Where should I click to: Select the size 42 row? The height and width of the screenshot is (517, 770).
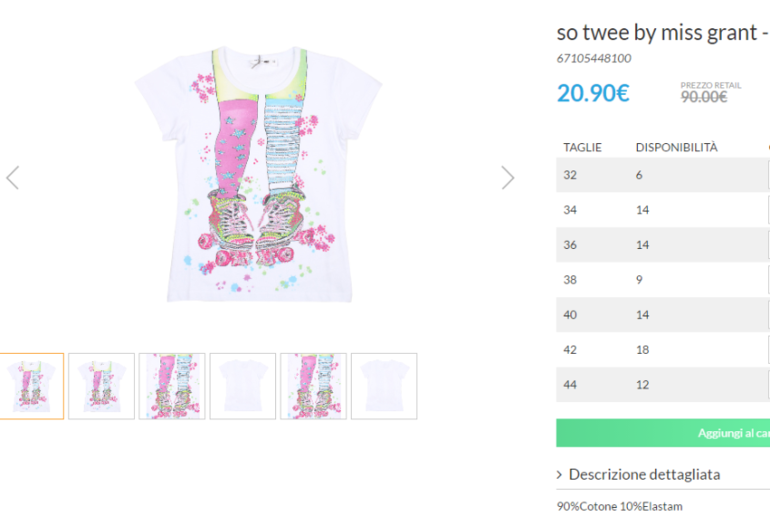(x=663, y=350)
